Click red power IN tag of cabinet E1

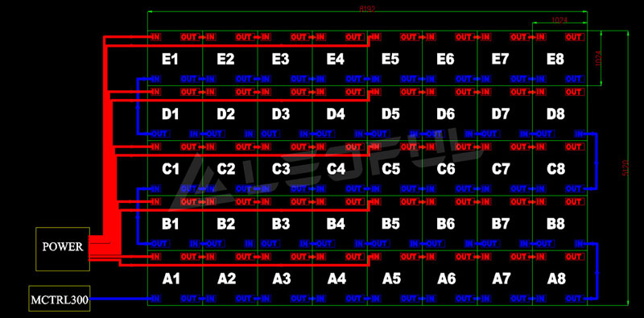click(x=155, y=37)
